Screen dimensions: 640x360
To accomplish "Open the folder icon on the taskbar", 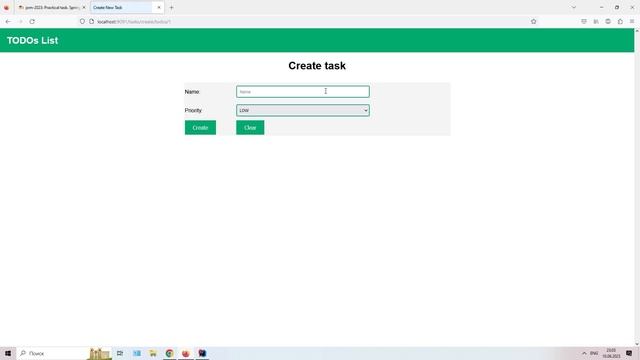I will pos(153,353).
